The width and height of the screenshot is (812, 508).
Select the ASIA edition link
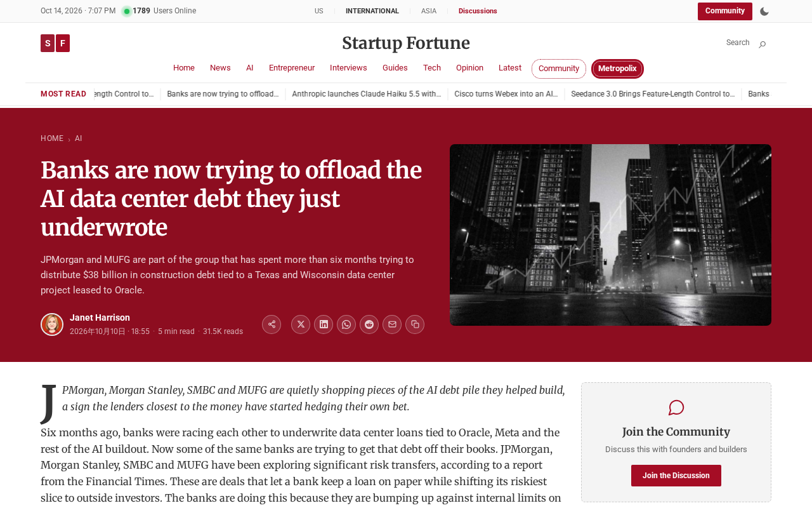(x=429, y=11)
